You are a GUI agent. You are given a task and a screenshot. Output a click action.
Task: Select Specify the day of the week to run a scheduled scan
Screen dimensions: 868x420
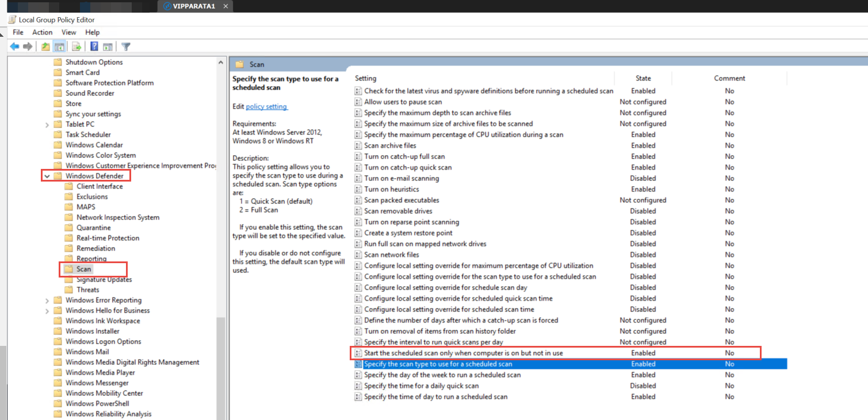click(x=442, y=375)
